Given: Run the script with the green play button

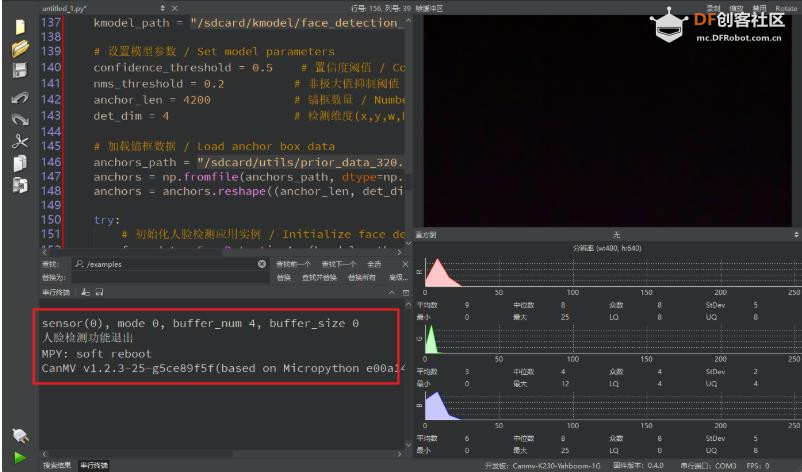Looking at the screenshot, I should click(19, 457).
